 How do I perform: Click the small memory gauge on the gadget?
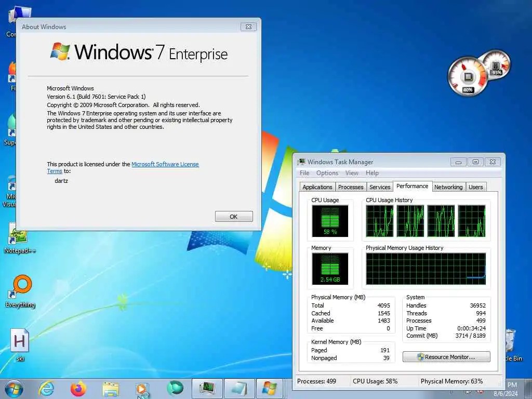click(x=497, y=64)
